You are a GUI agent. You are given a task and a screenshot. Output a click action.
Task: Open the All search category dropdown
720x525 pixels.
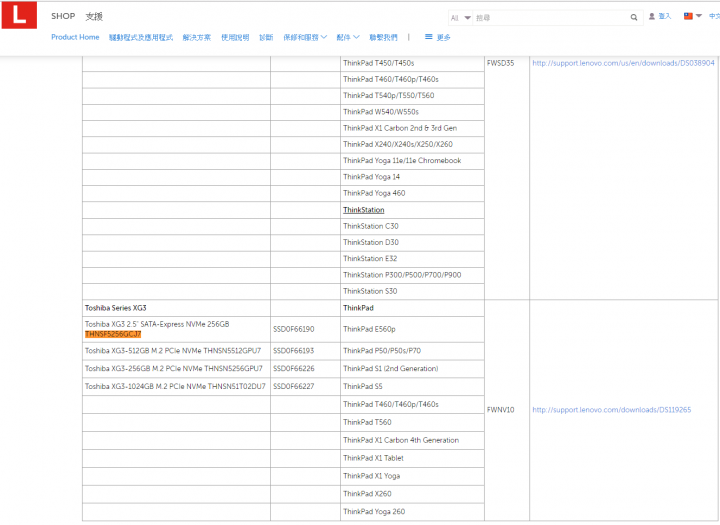point(461,18)
